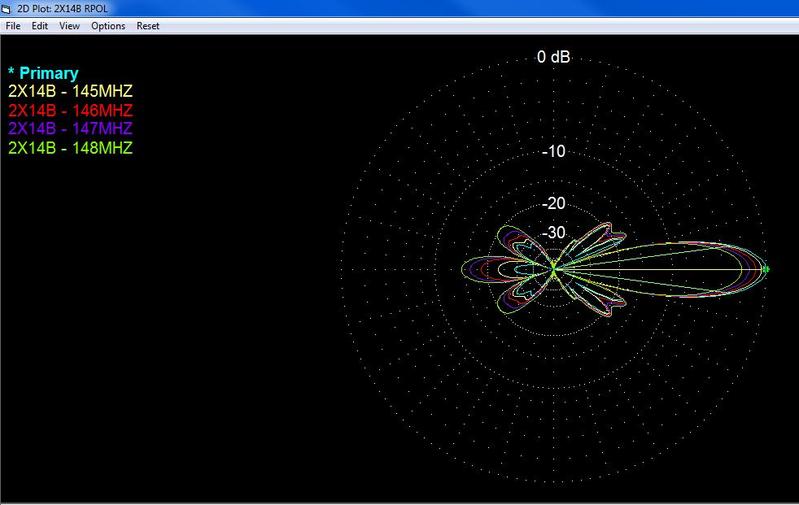Viewport: 799px width, 505px height.
Task: Click the green cursor marker at main lobe tip
Action: coord(765,269)
